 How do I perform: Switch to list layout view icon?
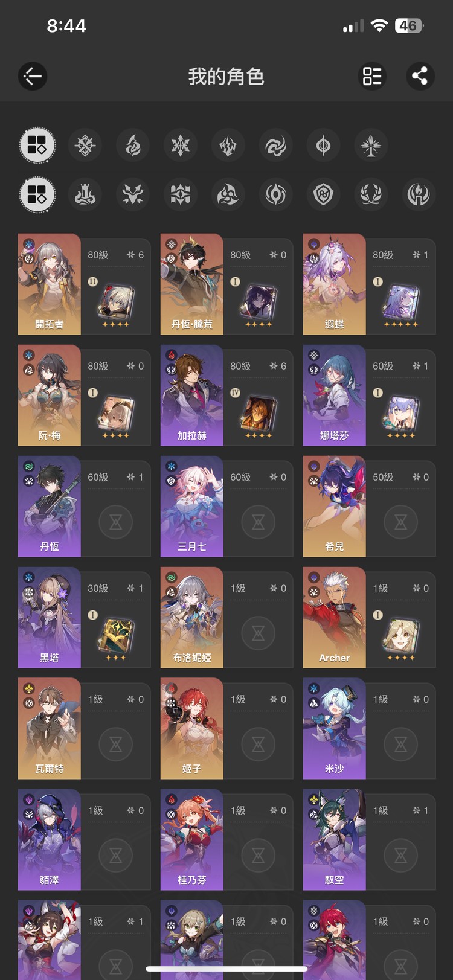[372, 76]
